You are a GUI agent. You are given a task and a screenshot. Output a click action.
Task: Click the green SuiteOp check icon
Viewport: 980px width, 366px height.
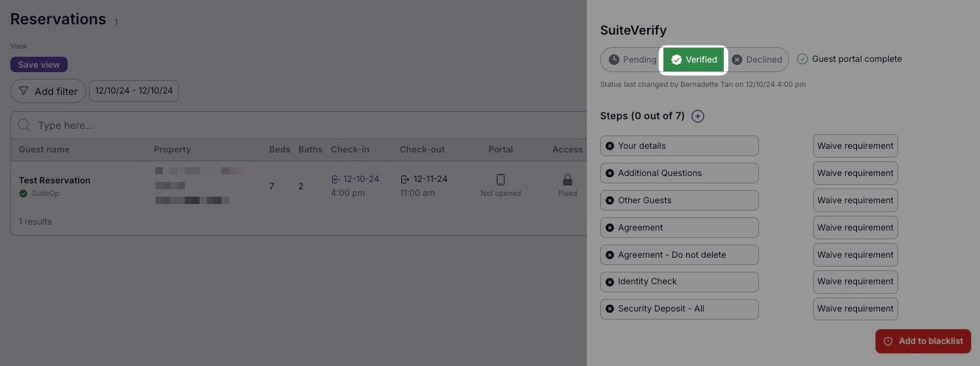point(24,194)
